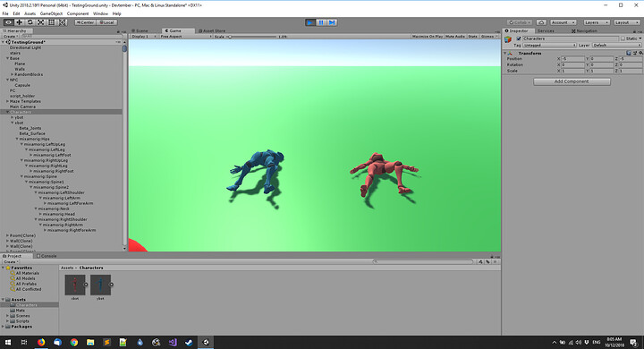The height and width of the screenshot is (349, 644).
Task: Click the Play button
Action: pyautogui.click(x=310, y=22)
